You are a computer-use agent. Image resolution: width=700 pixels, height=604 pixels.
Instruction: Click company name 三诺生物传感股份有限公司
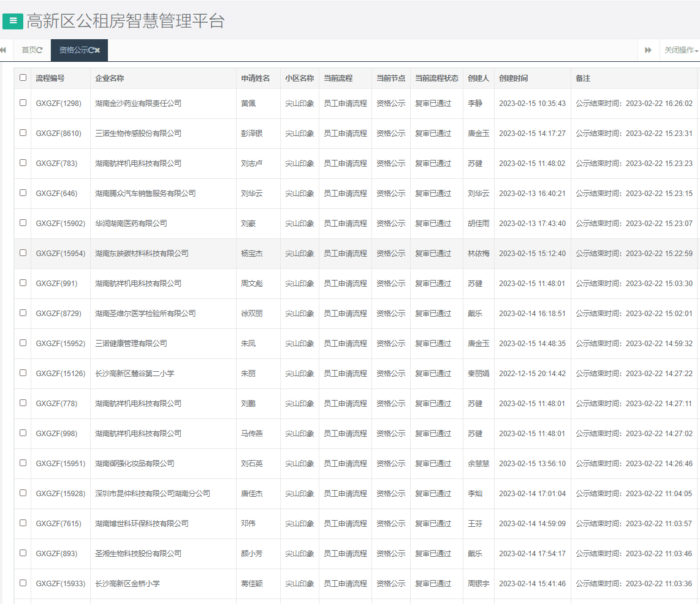click(x=138, y=134)
